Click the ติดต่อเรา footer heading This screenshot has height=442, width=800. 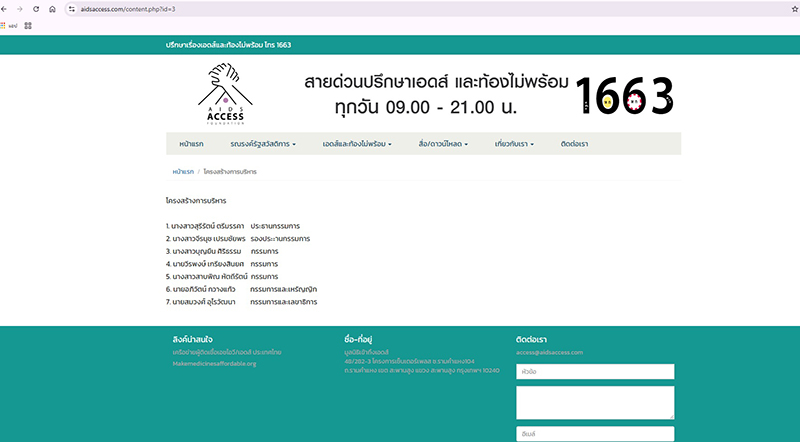coord(531,339)
